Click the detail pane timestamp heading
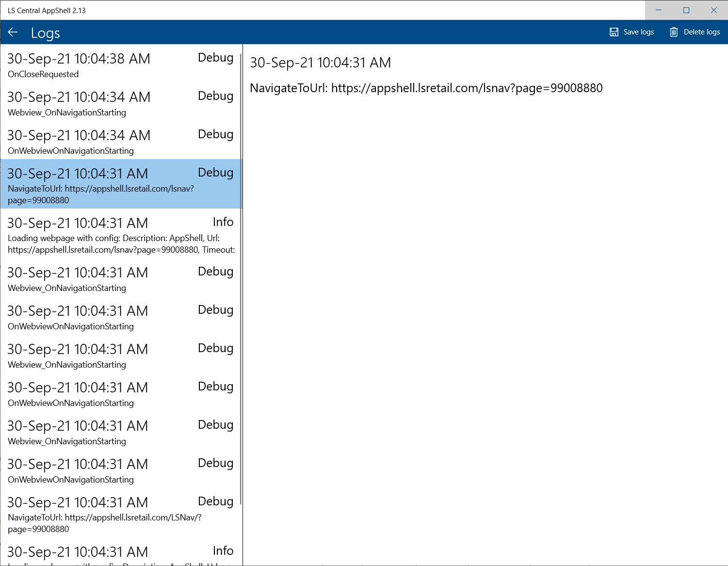Screen dimensions: 728x566 pyautogui.click(x=320, y=63)
